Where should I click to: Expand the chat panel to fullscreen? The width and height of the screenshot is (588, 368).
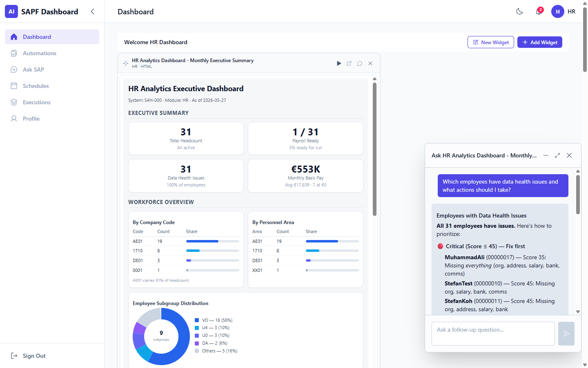tap(557, 155)
